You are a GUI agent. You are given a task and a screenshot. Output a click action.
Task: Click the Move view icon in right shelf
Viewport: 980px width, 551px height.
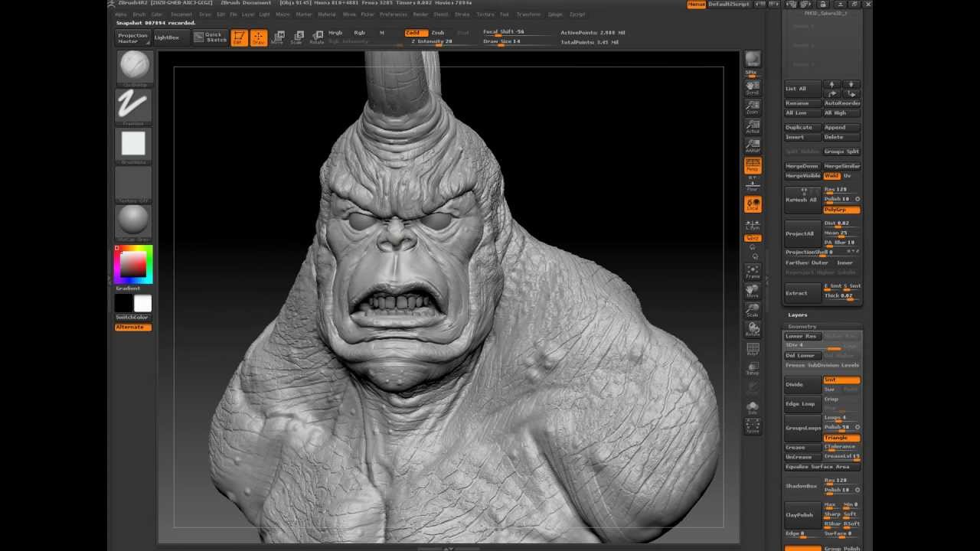753,291
